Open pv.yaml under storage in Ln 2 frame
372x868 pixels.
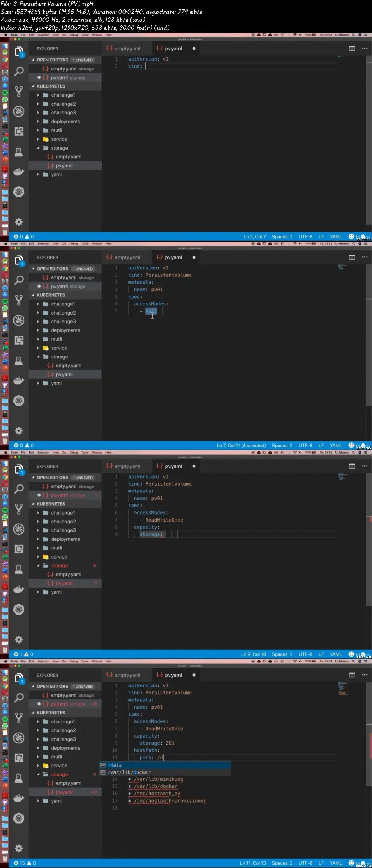pos(64,166)
